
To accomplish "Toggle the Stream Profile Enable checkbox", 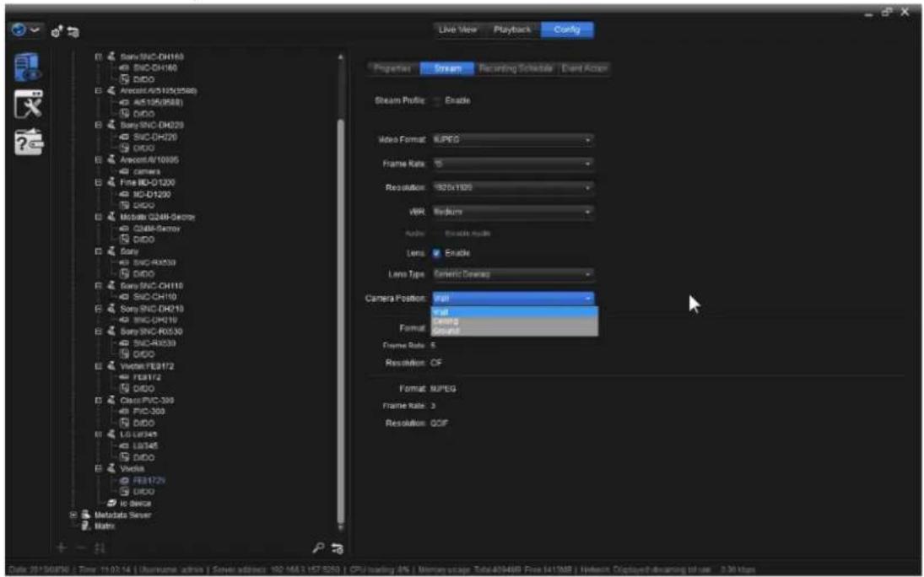I will tap(436, 100).
